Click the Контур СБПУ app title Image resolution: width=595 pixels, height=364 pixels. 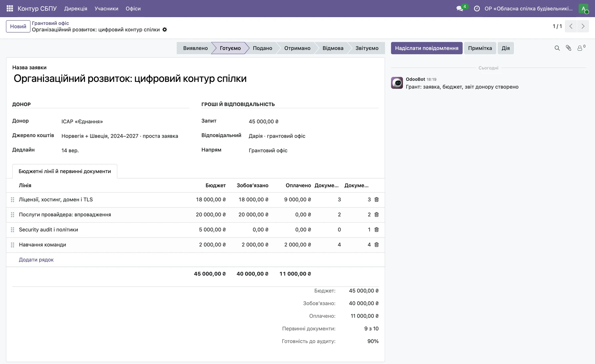click(37, 9)
